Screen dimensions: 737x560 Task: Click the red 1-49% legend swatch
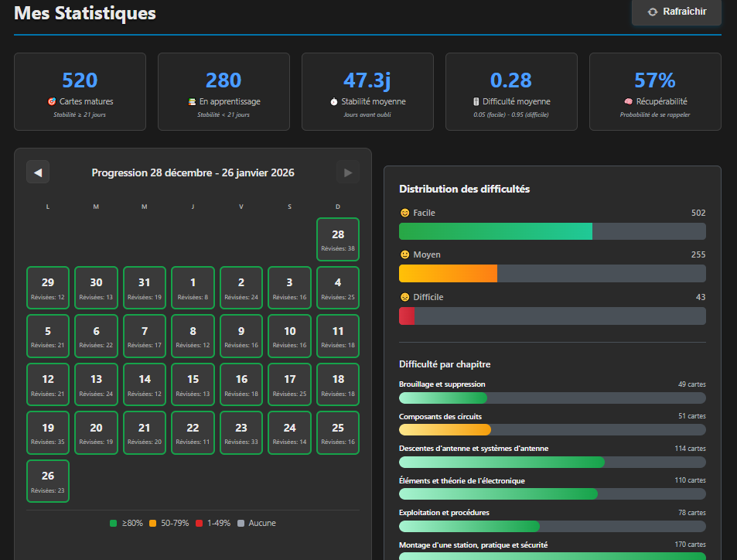pyautogui.click(x=200, y=524)
